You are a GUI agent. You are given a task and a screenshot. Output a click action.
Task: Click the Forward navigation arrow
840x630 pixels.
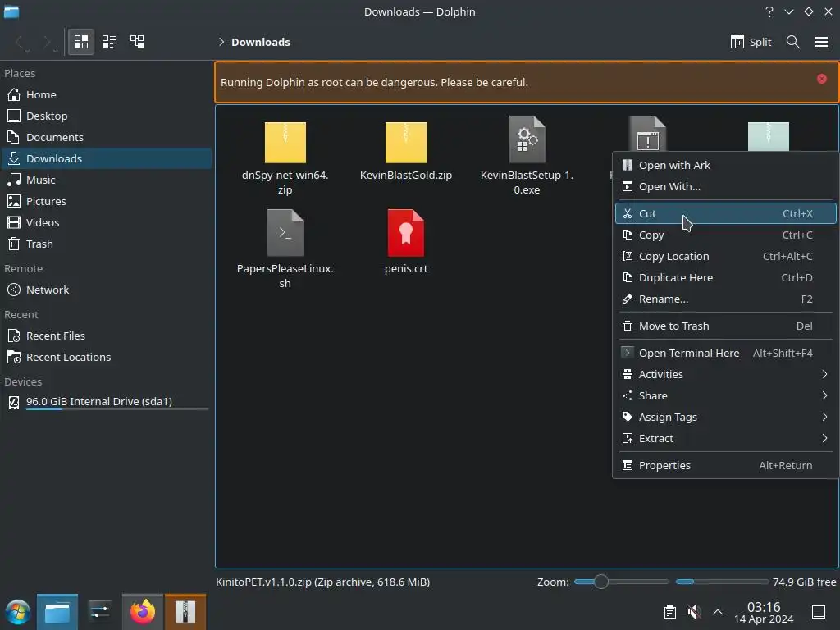(46, 42)
